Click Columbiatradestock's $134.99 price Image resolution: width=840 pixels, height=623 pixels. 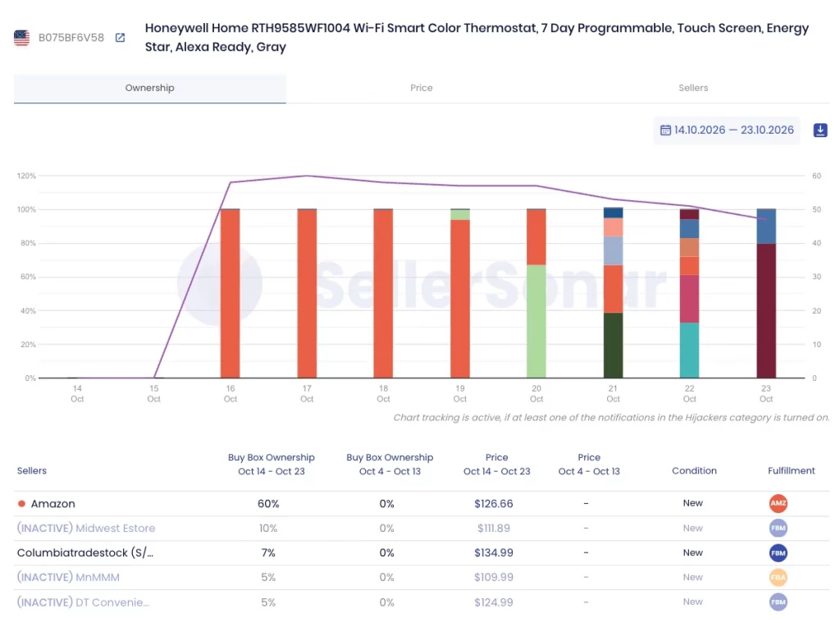pos(493,552)
